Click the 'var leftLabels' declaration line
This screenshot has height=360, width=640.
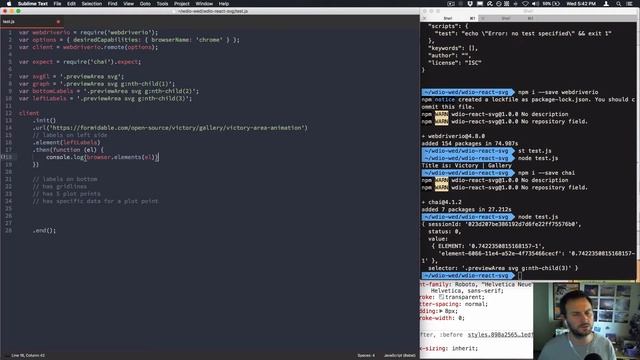(105, 99)
